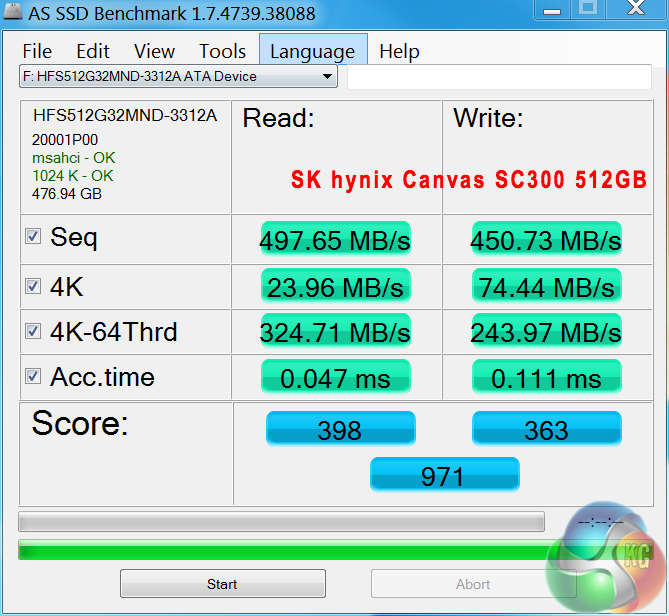Open the File menu
Image resolution: width=669 pixels, height=616 pixels.
pyautogui.click(x=37, y=52)
